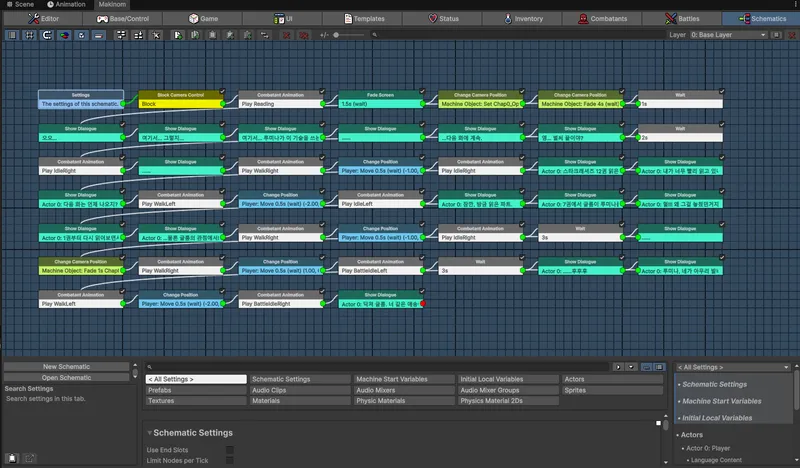Click the red-blue-green node colors icon
800x468 pixels.
click(64, 35)
